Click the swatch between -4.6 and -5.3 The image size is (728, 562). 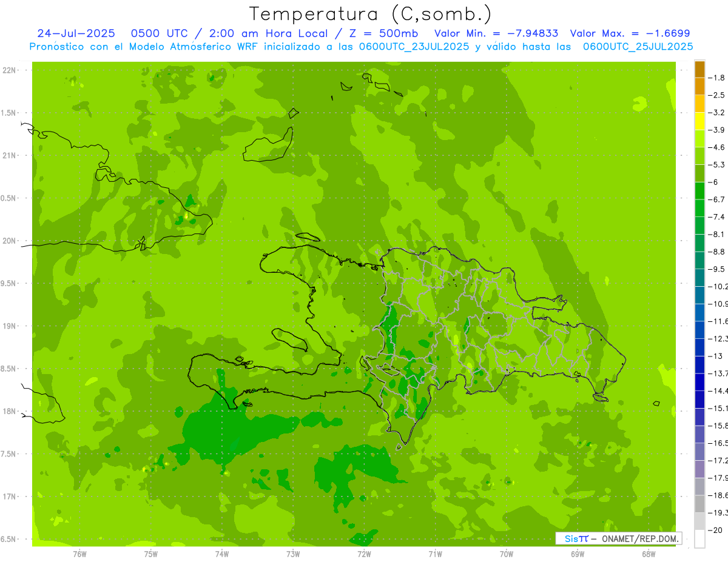699,156
